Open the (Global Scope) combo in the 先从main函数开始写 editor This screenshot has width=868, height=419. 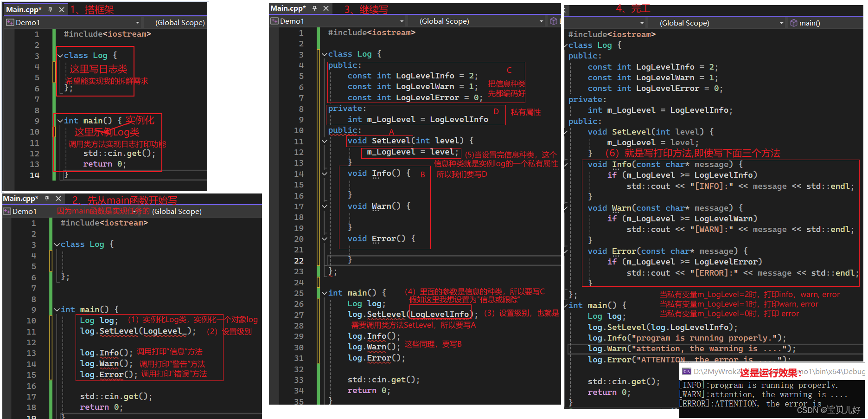177,211
